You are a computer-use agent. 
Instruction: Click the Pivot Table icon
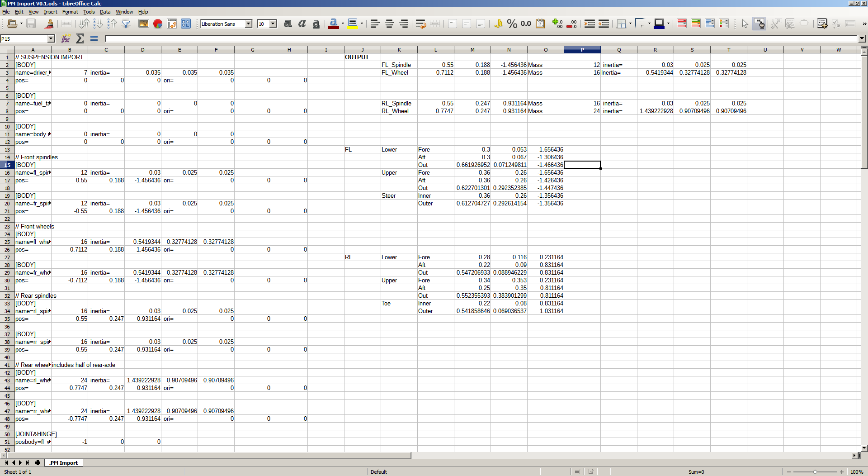tap(172, 24)
